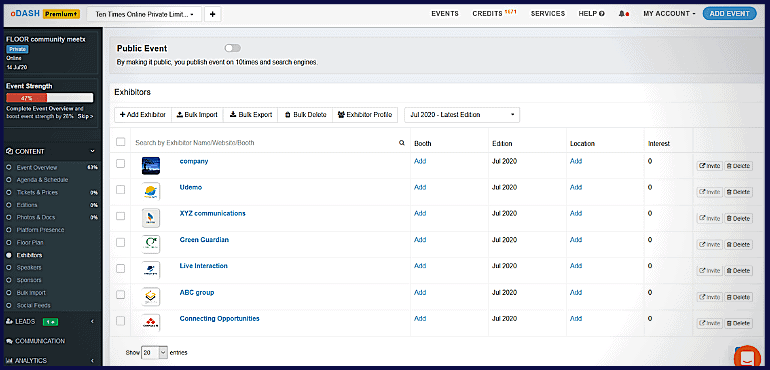Select Connecting Opportunities row checkbox

[x=120, y=321]
